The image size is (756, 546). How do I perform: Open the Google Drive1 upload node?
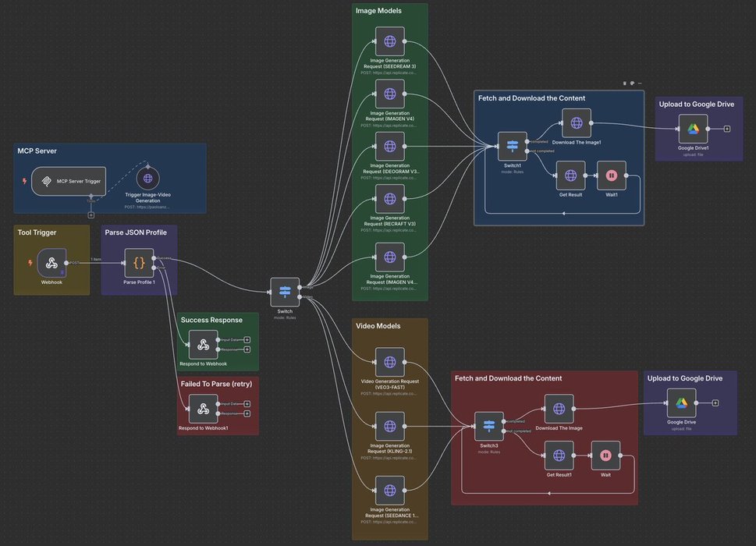[x=693, y=129]
